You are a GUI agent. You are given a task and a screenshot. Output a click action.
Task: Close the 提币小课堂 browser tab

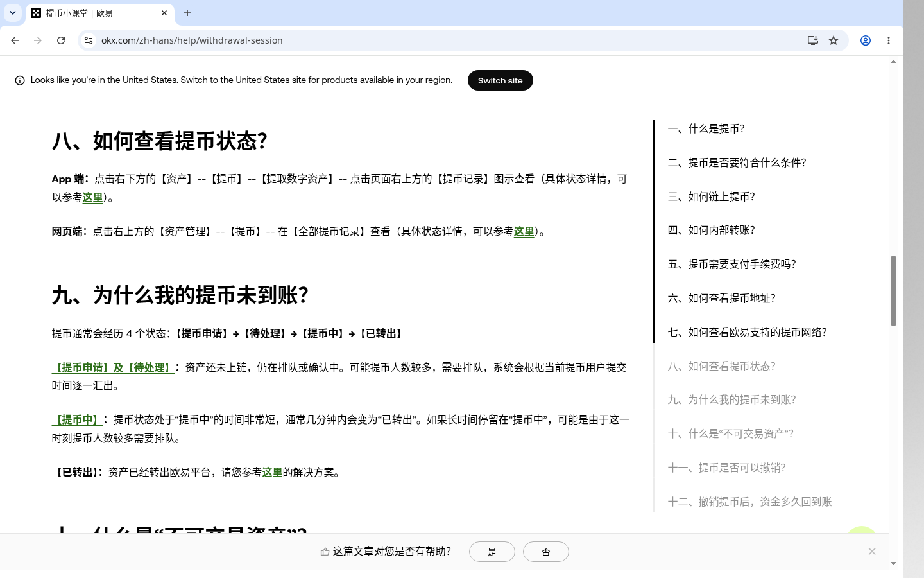click(164, 13)
